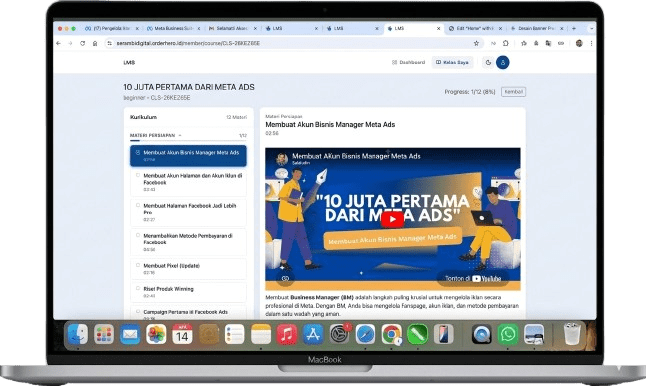This screenshot has width=646, height=386.
Task: Open the Trash in the Dock
Action: pos(572,334)
